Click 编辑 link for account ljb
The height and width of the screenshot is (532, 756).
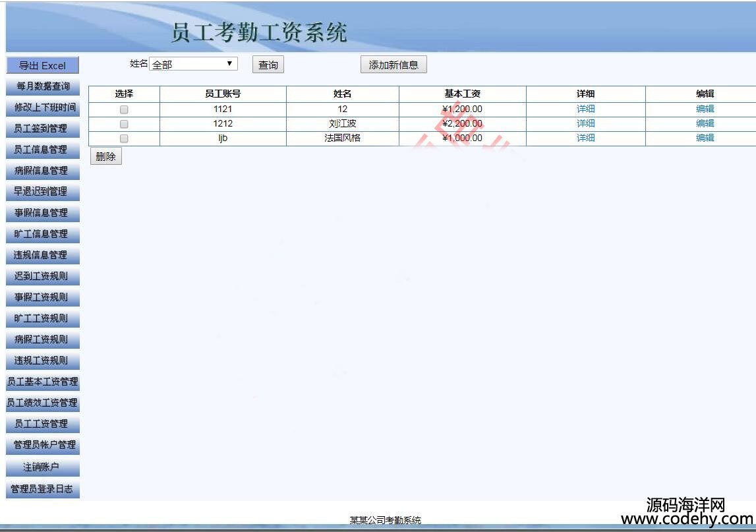705,138
